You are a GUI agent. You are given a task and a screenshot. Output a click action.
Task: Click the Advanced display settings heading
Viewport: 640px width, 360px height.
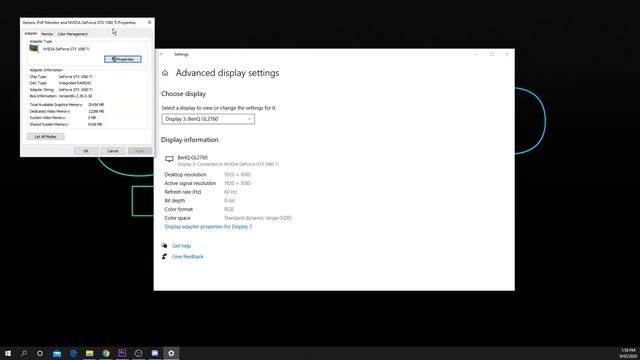pyautogui.click(x=227, y=73)
